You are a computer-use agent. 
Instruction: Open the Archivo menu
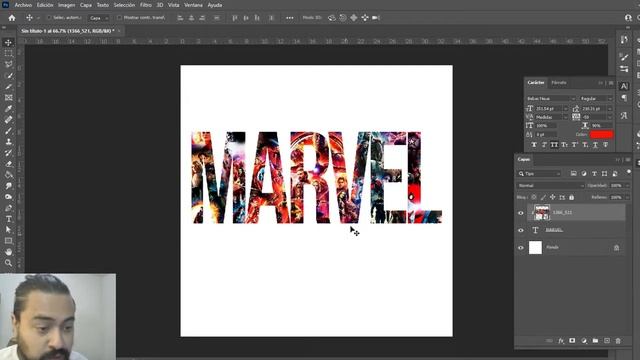tap(23, 5)
